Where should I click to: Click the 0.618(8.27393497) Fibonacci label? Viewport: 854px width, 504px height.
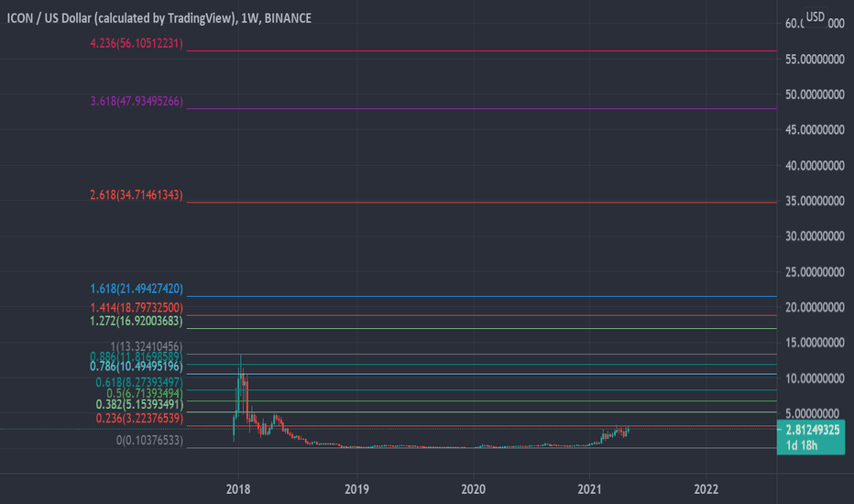(139, 382)
